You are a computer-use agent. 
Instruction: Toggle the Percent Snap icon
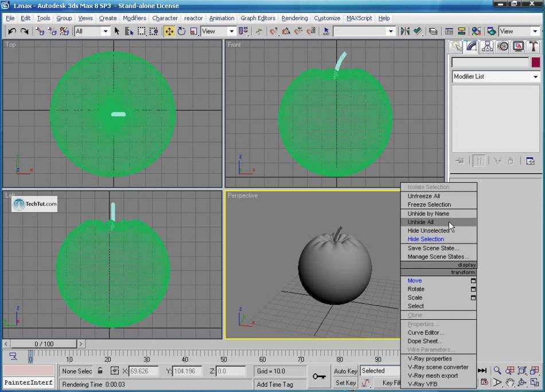[x=298, y=32]
